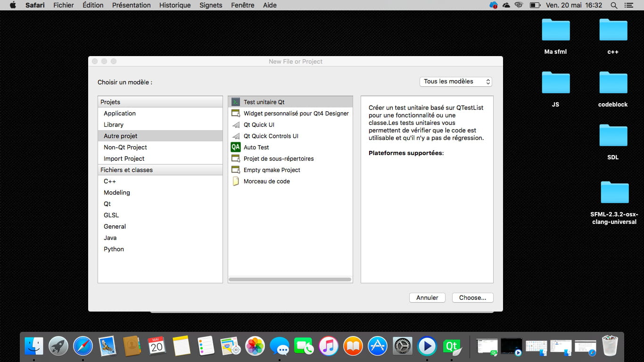Image resolution: width=644 pixels, height=362 pixels.
Task: Select the Modeling category
Action: click(x=160, y=192)
